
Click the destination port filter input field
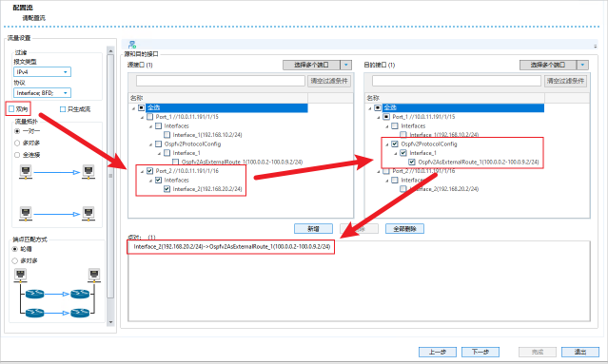(x=457, y=81)
